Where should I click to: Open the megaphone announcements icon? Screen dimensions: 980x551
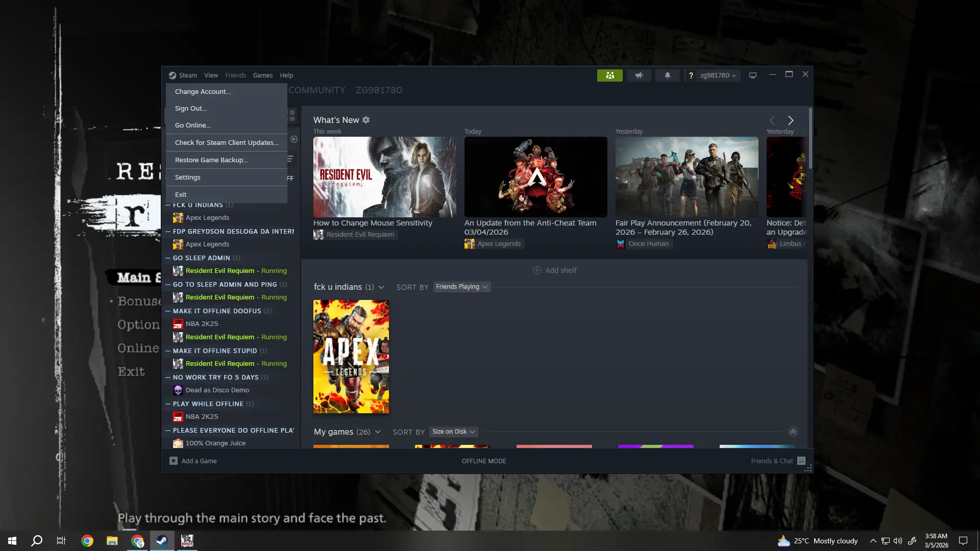click(x=639, y=76)
